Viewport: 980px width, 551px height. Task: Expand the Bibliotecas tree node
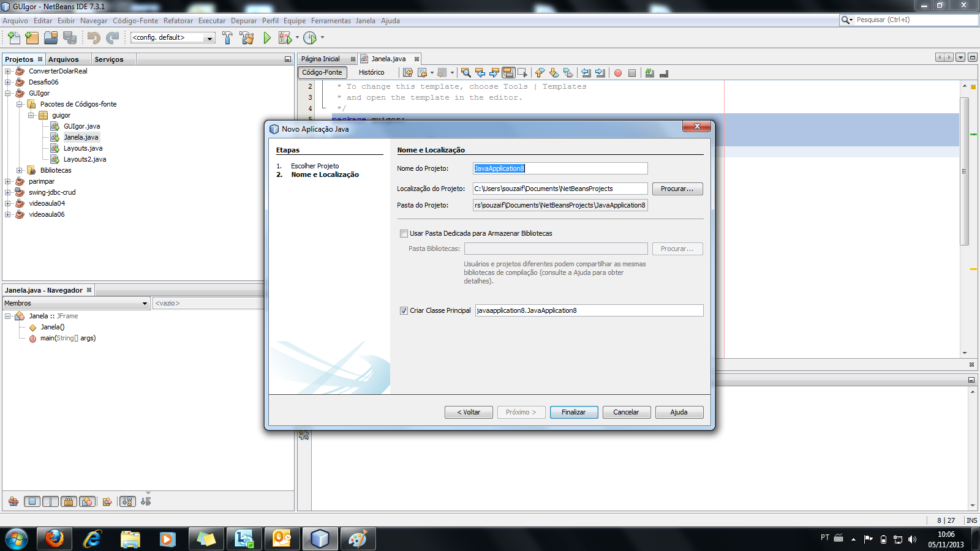point(21,170)
